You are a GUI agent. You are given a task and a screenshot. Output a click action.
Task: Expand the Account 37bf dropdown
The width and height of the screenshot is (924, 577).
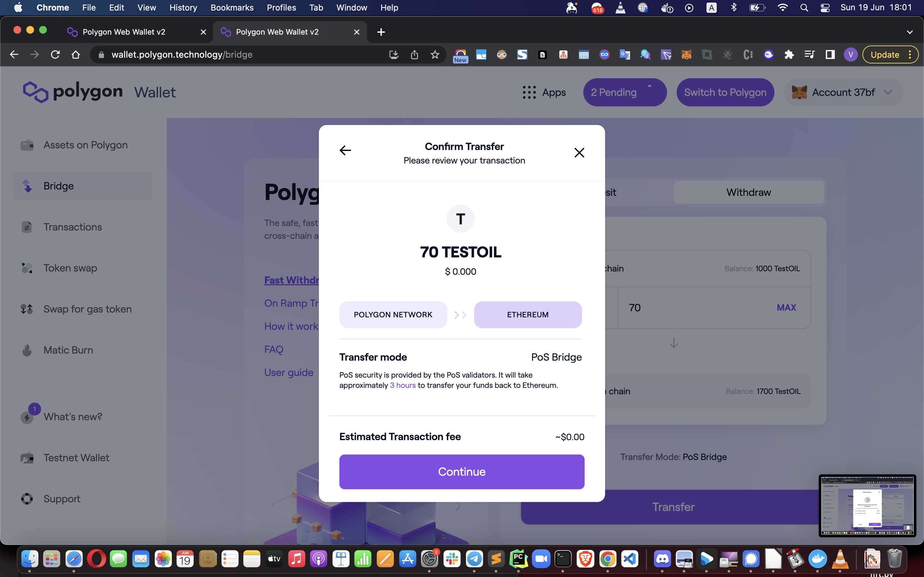point(888,92)
